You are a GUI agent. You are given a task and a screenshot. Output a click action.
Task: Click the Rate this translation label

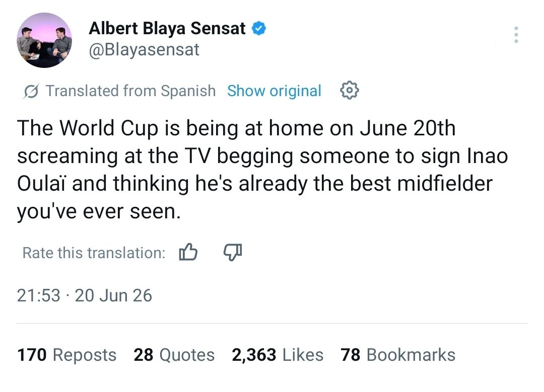point(94,253)
